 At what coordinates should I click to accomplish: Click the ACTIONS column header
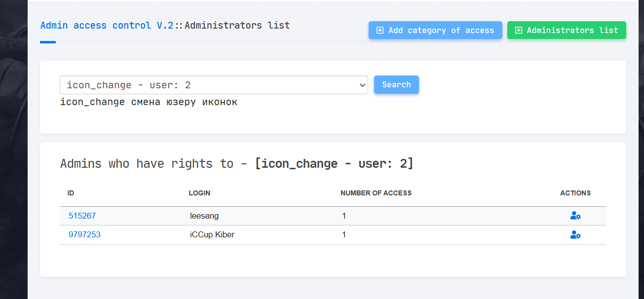[x=575, y=193]
